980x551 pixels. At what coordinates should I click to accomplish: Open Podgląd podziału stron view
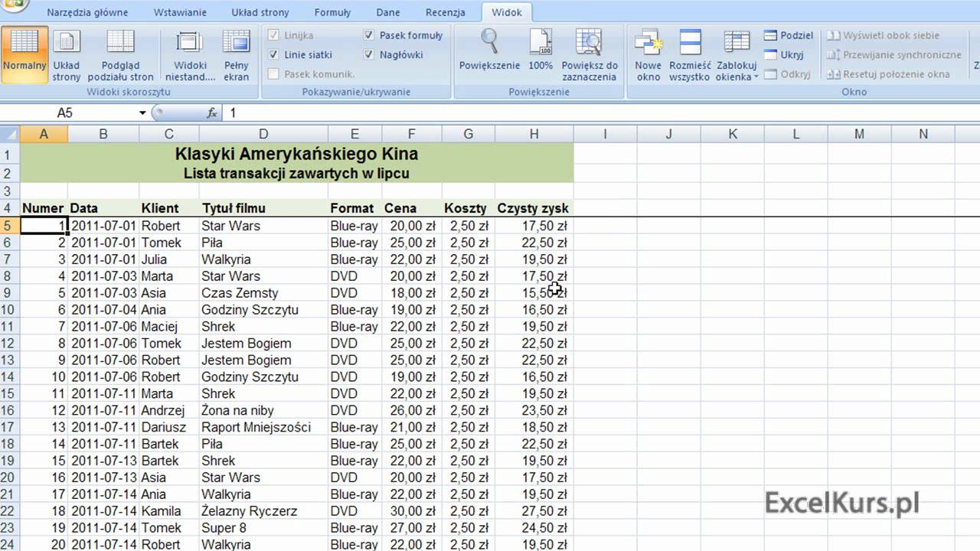[120, 54]
